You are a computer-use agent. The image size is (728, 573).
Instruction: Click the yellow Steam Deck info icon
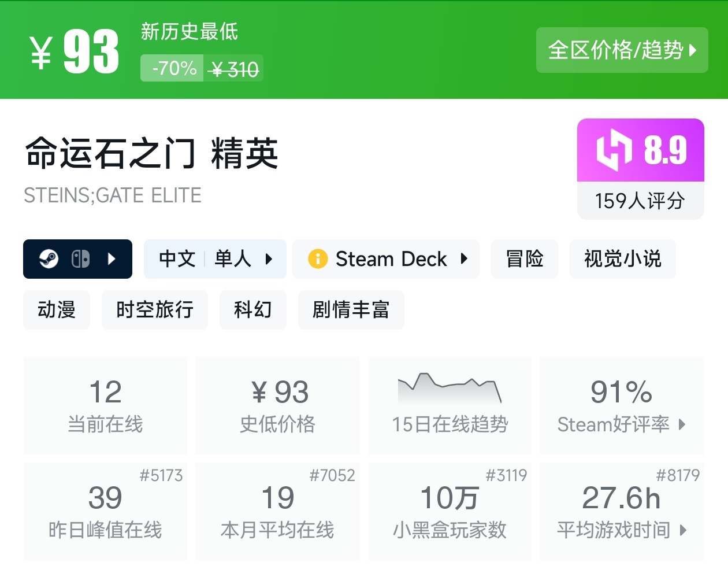pyautogui.click(x=318, y=259)
